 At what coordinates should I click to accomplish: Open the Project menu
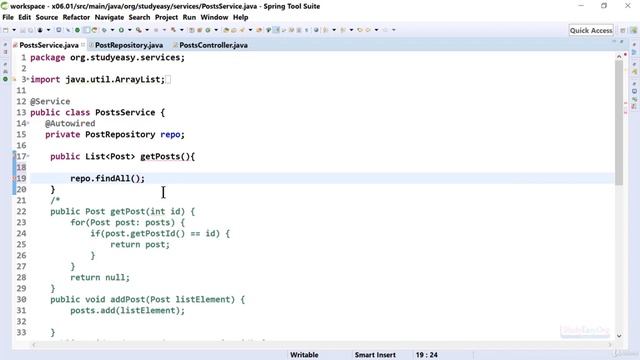[x=166, y=17]
